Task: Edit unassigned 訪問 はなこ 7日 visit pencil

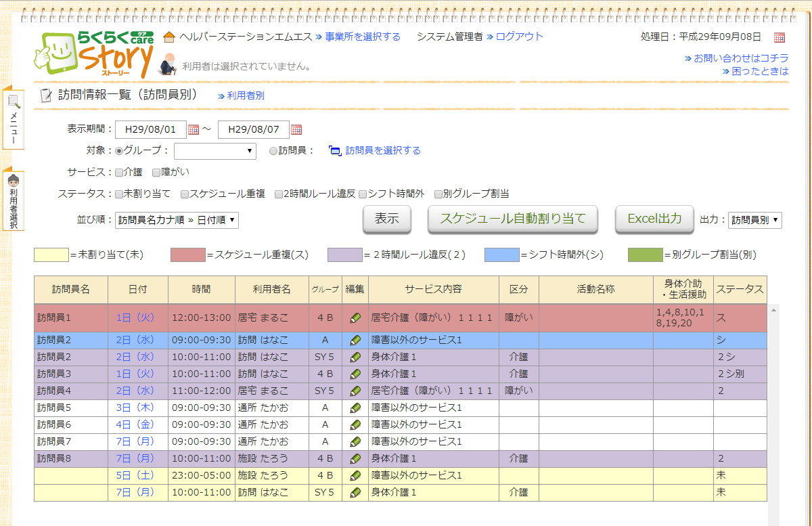Action: [355, 492]
